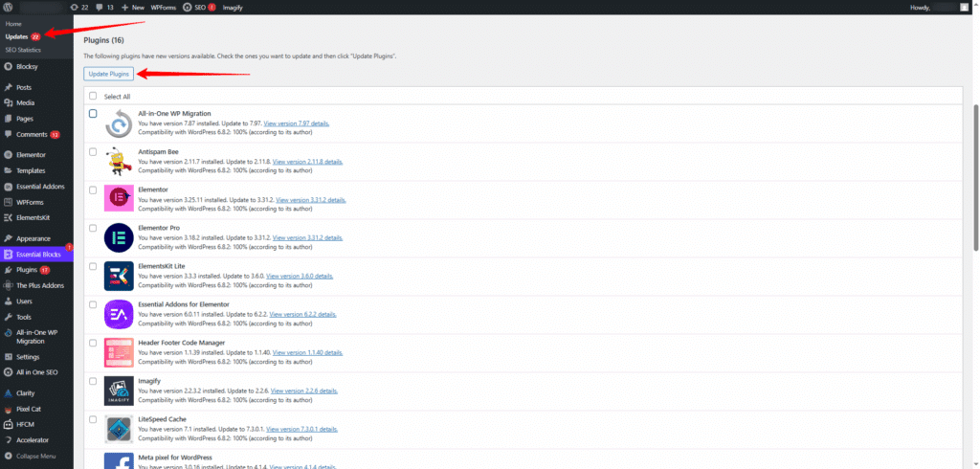Viewport: 980px width, 469px height.
Task: Check the All-in-One WP Migration plugin checkbox
Action: click(x=93, y=114)
